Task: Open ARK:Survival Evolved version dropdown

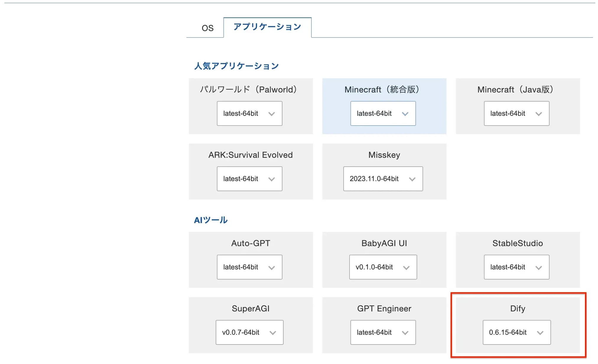Action: (x=250, y=179)
